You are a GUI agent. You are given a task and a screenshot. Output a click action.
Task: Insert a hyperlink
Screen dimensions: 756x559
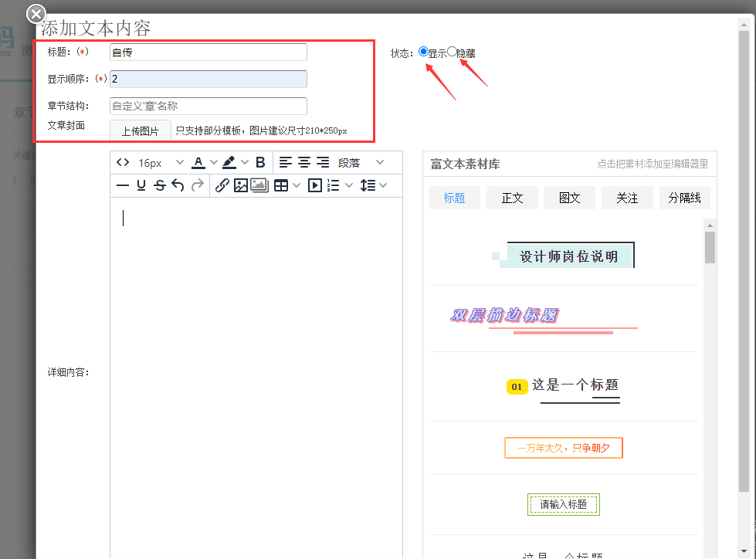coord(222,185)
